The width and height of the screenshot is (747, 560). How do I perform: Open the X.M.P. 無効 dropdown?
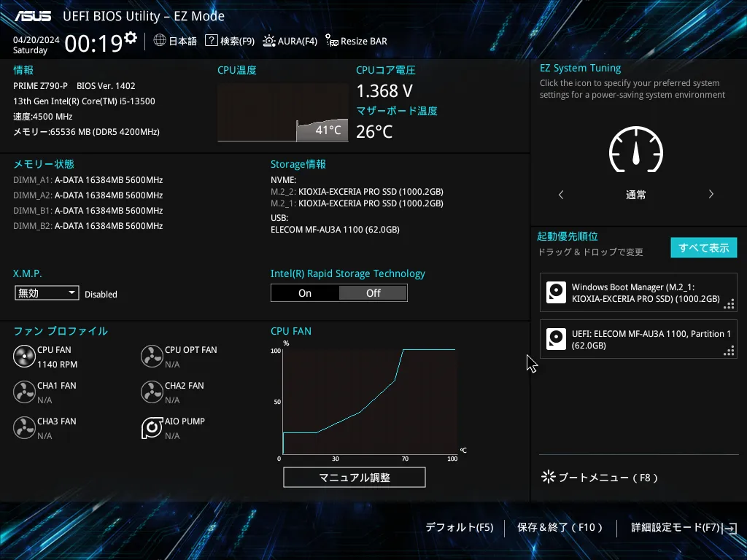(x=47, y=293)
